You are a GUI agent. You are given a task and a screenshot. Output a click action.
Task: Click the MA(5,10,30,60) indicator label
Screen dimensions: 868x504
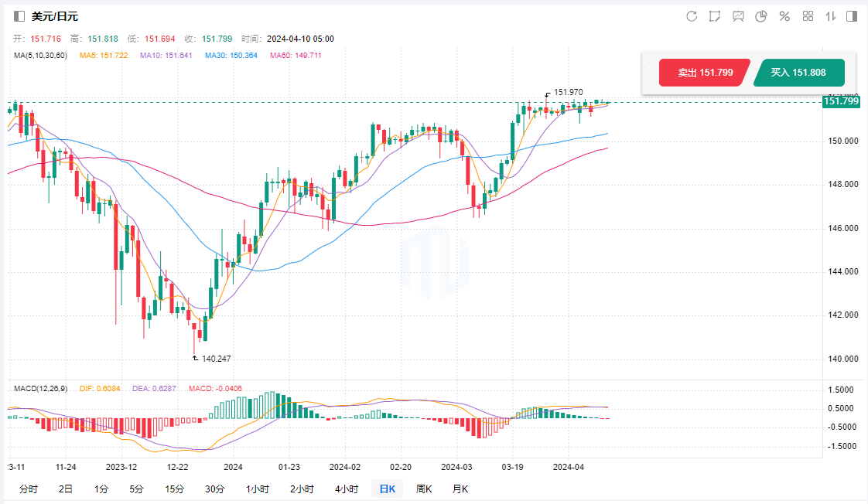tap(41, 56)
